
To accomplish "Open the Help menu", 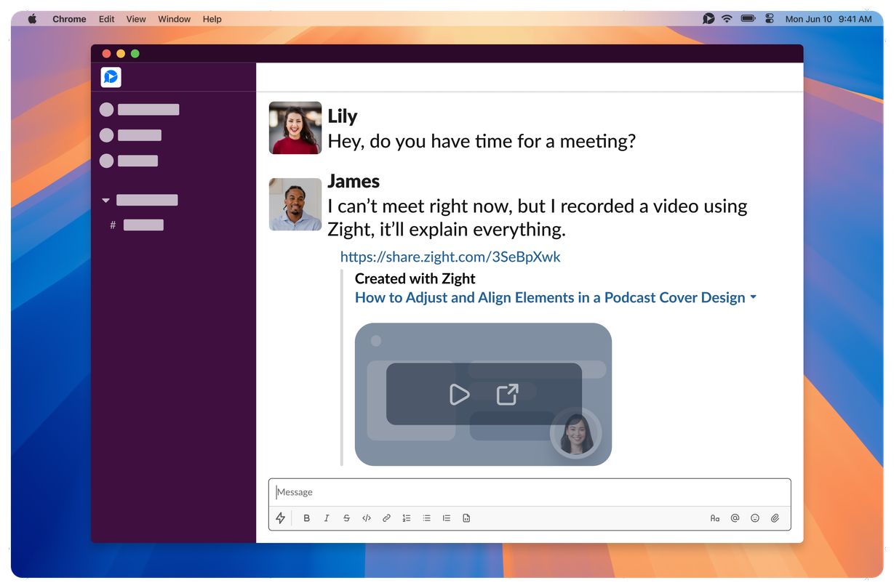I will pos(212,19).
